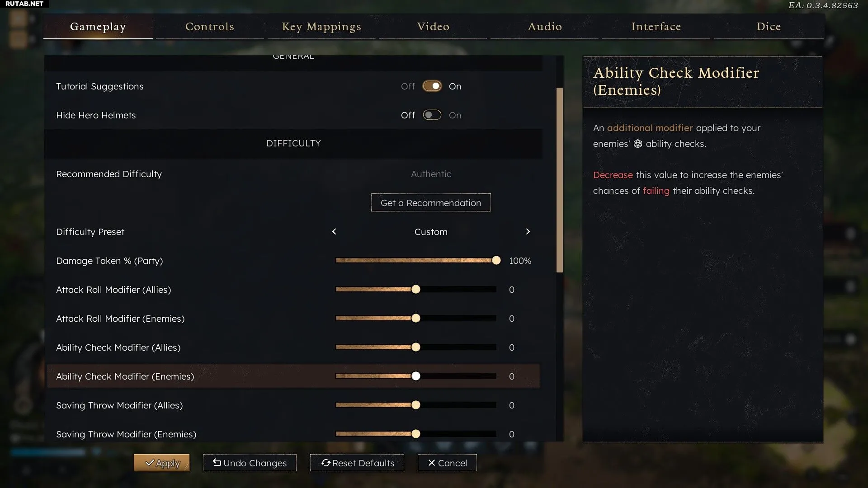This screenshot has height=488, width=868.
Task: Click Get a Recommendation button
Action: coord(431,202)
